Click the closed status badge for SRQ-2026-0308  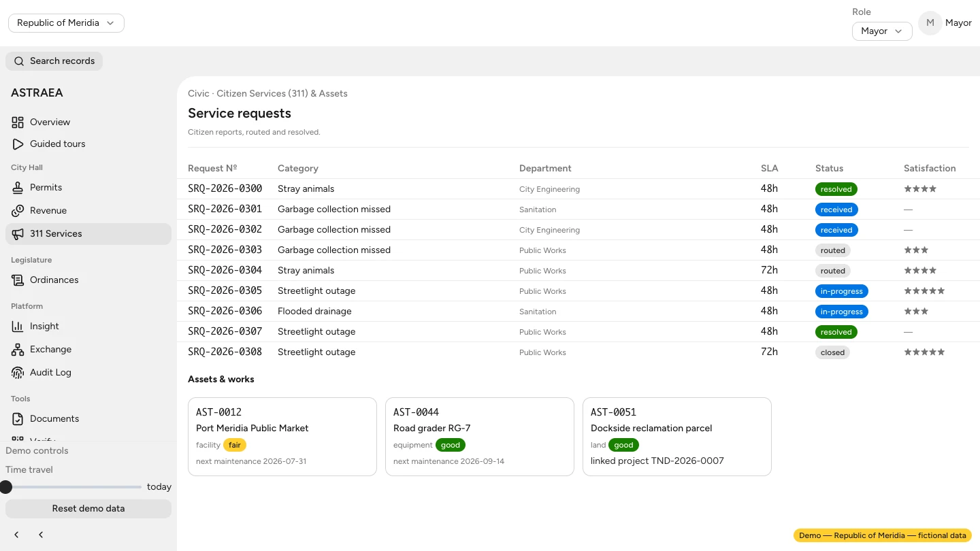pos(832,352)
